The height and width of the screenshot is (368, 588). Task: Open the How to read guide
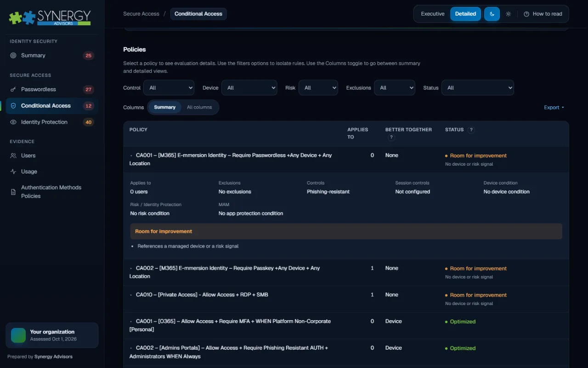pos(543,14)
